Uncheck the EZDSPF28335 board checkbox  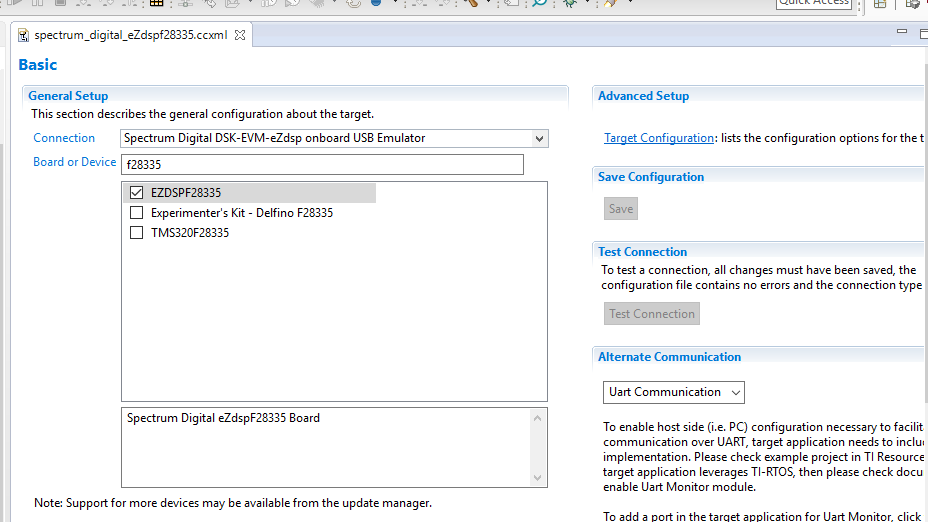click(137, 192)
